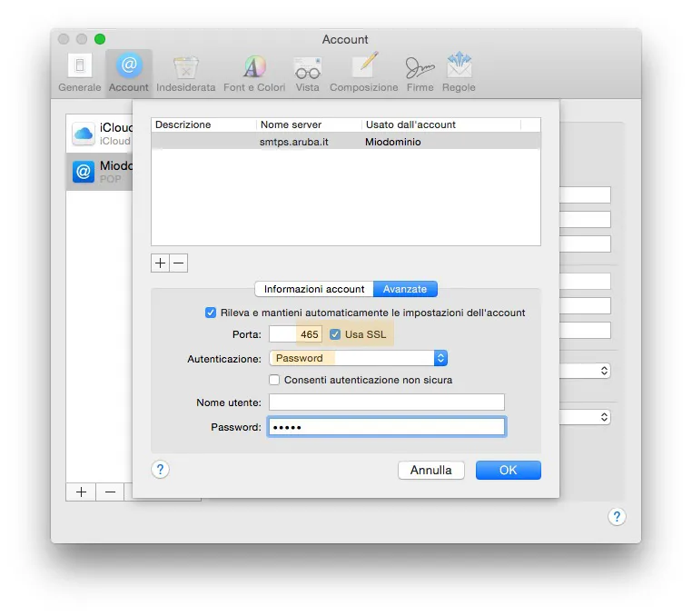The image size is (692, 616).
Task: Click the Porta field showing 465
Action: coord(296,334)
